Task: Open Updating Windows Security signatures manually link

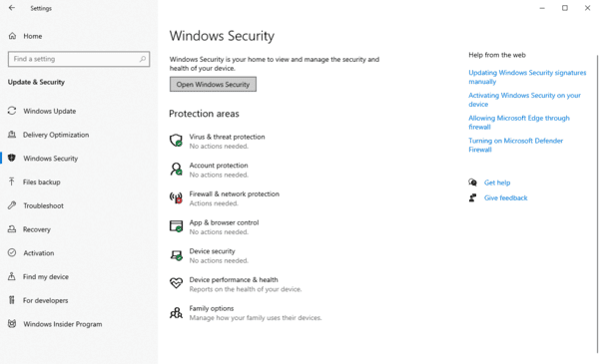Action: [x=527, y=77]
